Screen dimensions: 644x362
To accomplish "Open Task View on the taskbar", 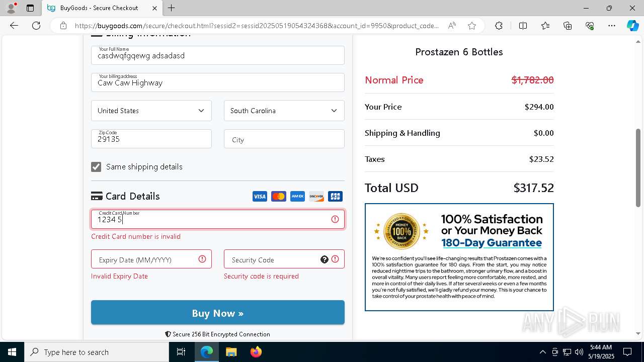I will coord(181,352).
